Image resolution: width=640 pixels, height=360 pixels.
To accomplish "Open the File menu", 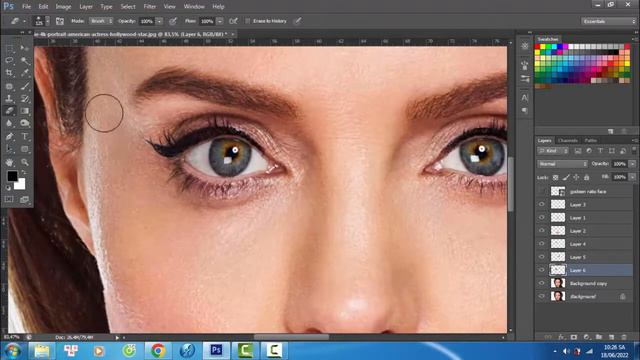I will coord(26,7).
